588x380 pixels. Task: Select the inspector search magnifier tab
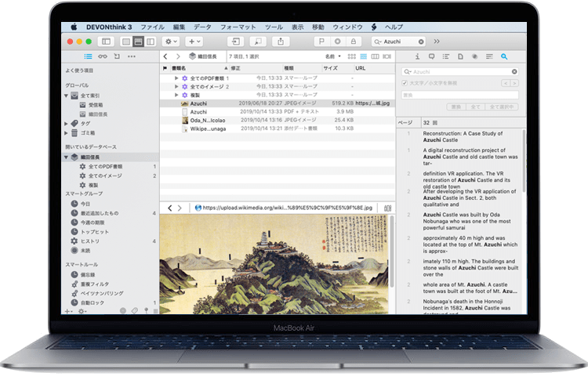coord(504,56)
